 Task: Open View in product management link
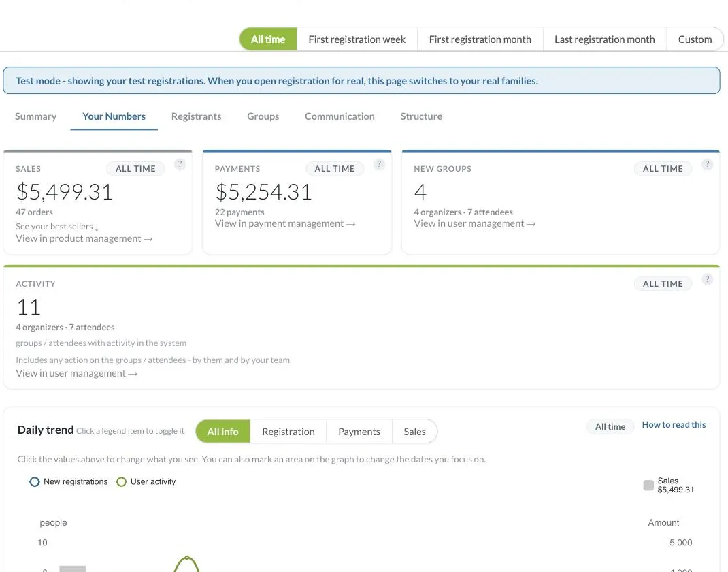[x=84, y=238]
